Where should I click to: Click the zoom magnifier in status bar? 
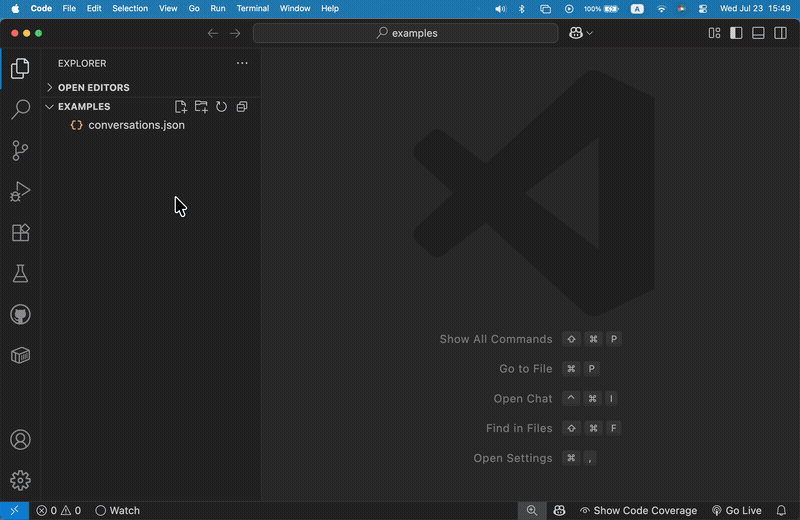point(532,510)
